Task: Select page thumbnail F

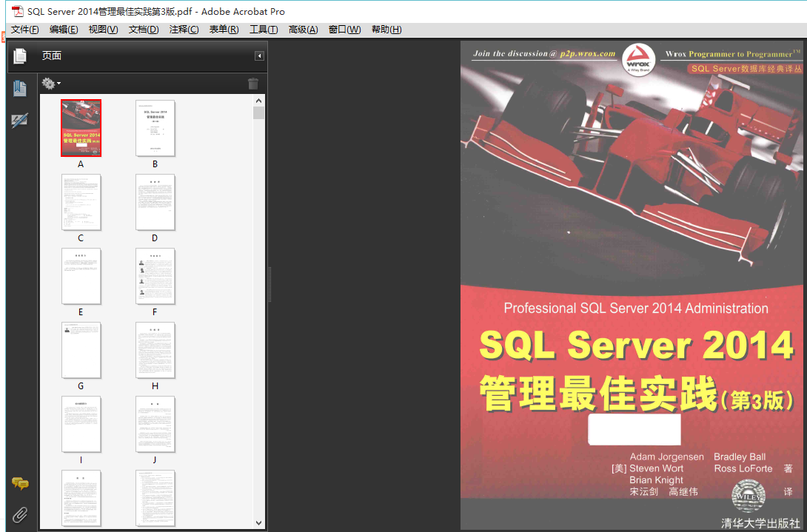Action: click(x=155, y=276)
